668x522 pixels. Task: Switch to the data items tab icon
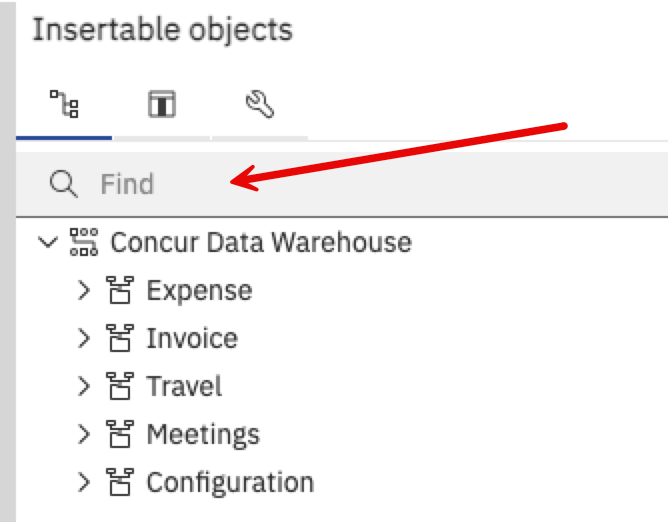[161, 104]
